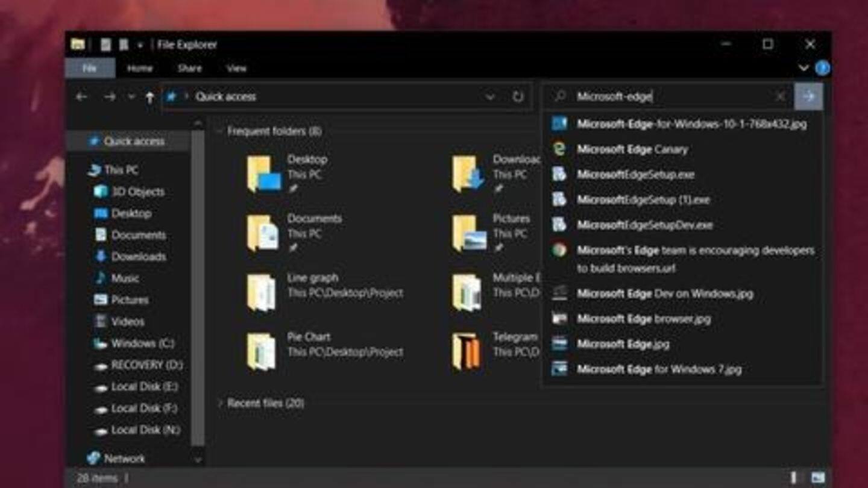Collapse the Frequent folders section
The width and height of the screenshot is (868, 488).
tap(222, 131)
